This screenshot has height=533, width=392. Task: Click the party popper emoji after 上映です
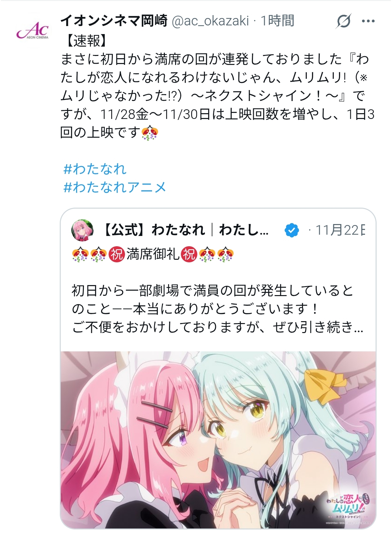point(150,132)
